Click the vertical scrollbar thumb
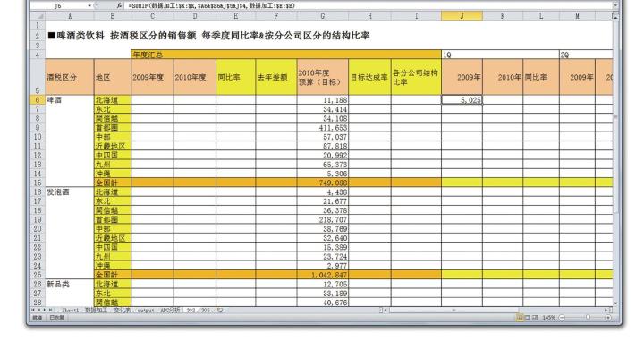 pyautogui.click(x=615, y=117)
